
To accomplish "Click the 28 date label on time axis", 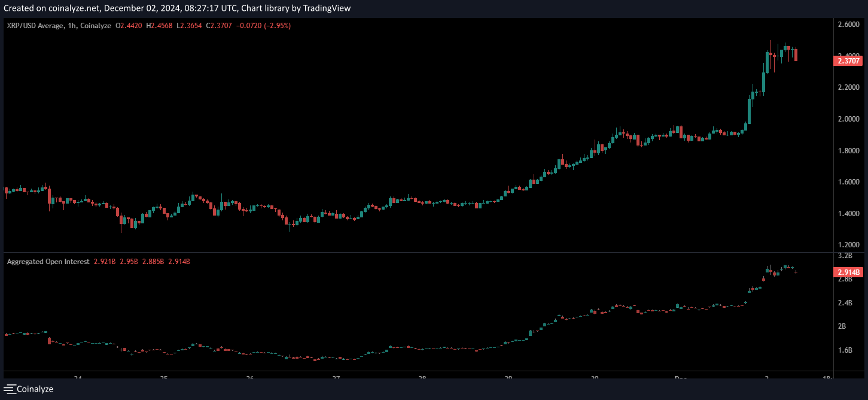I will click(x=422, y=378).
